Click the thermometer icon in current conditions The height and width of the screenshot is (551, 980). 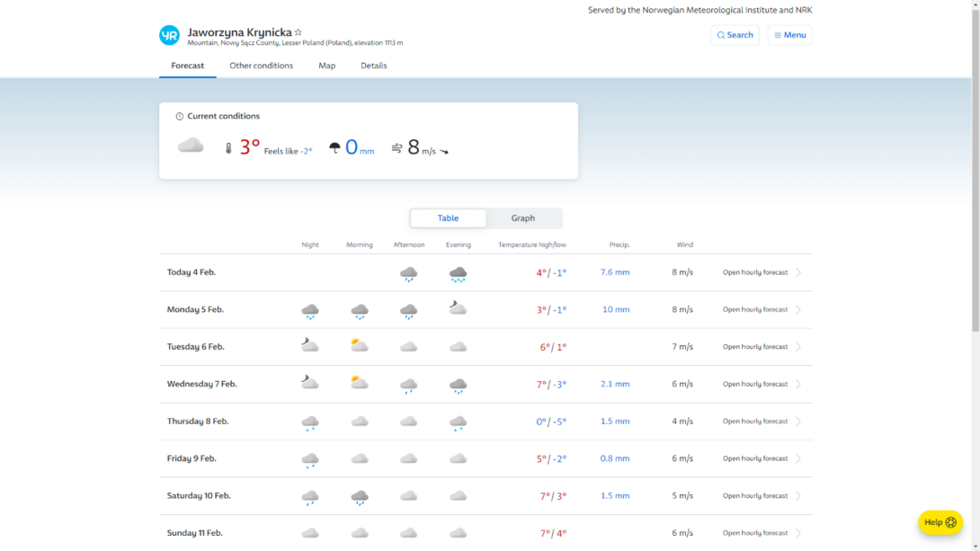228,148
